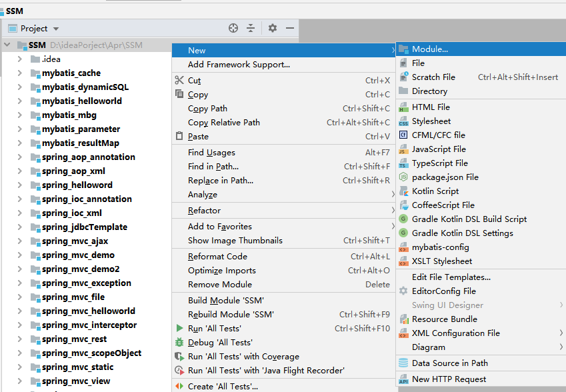The image size is (566, 392).
Task: Select Copy Path in context menu
Action: click(x=284, y=108)
